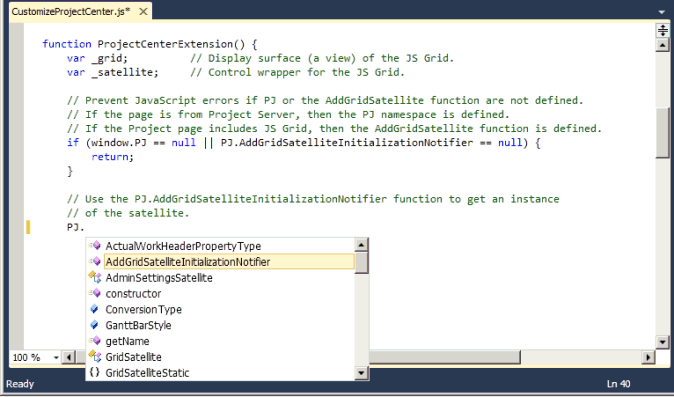Click the method icon beside ActualWorkHeaderPropertyType
The height and width of the screenshot is (397, 674).
[95, 246]
